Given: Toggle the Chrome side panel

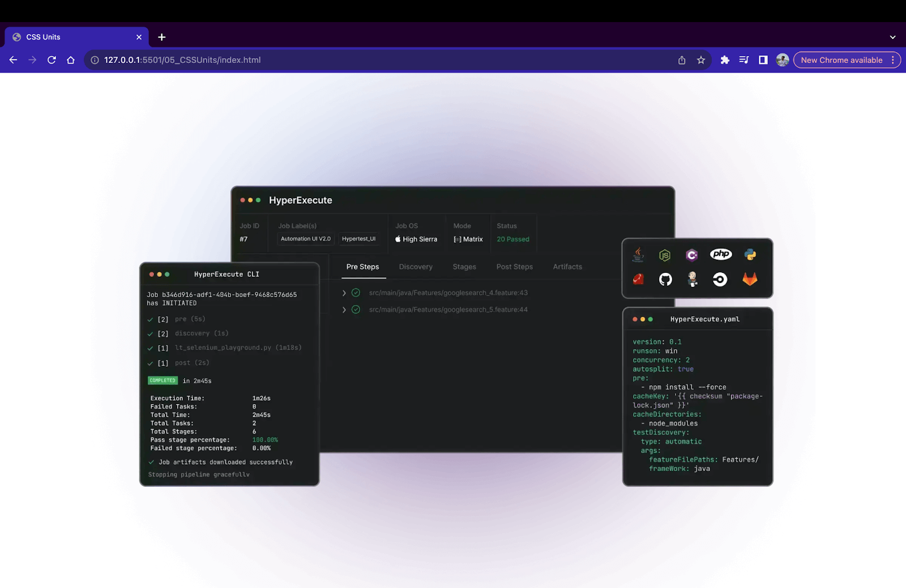Looking at the screenshot, I should point(763,60).
